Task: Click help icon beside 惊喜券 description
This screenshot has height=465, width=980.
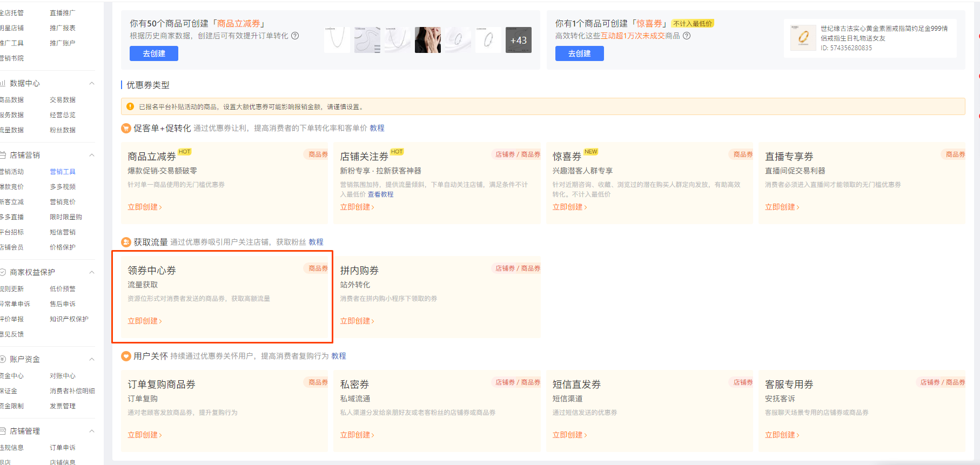Action: [687, 36]
